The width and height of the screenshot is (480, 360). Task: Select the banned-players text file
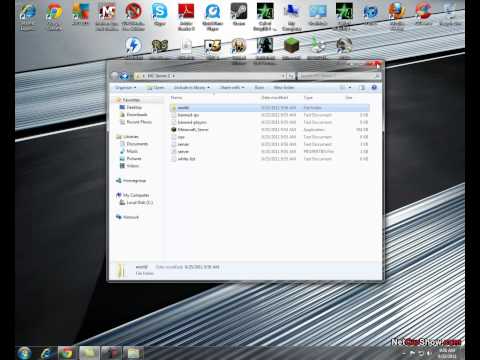[x=269, y=122]
